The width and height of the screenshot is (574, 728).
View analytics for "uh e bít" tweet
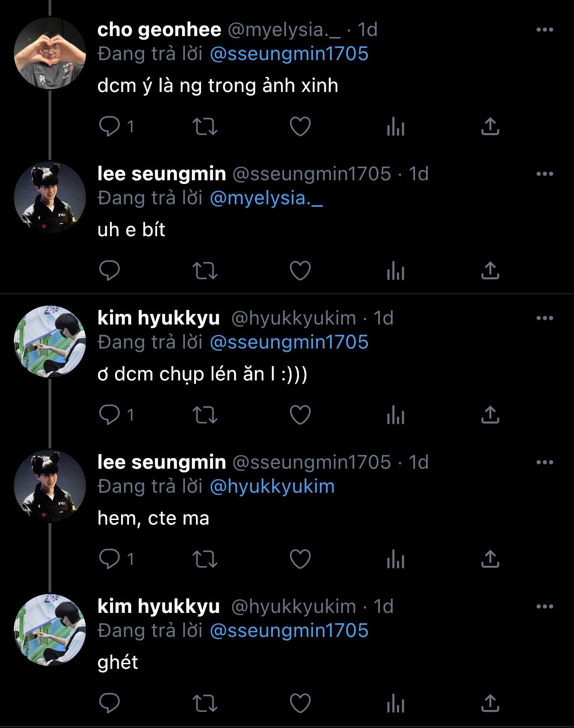click(x=396, y=270)
